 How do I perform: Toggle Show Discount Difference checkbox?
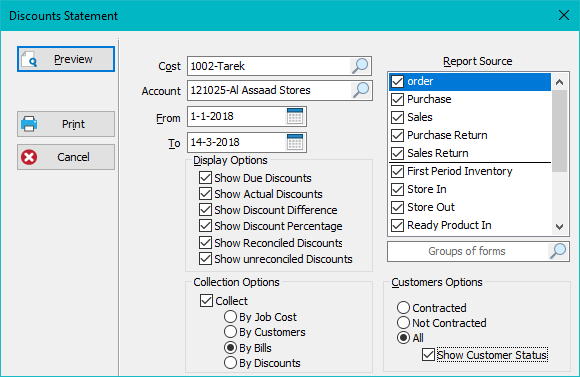[x=205, y=210]
